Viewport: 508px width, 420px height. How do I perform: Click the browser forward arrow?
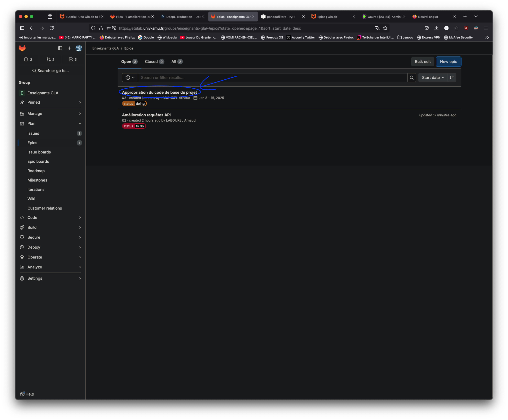[x=42, y=28]
